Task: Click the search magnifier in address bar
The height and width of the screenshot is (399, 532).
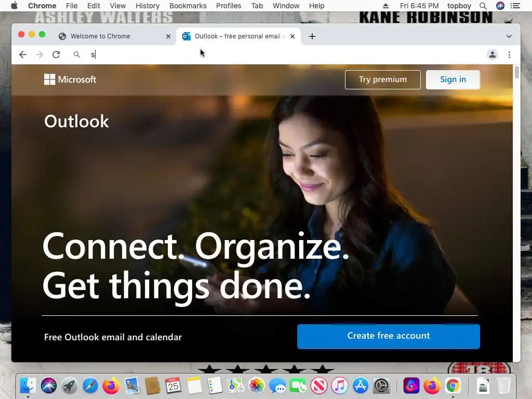Action: pos(77,55)
